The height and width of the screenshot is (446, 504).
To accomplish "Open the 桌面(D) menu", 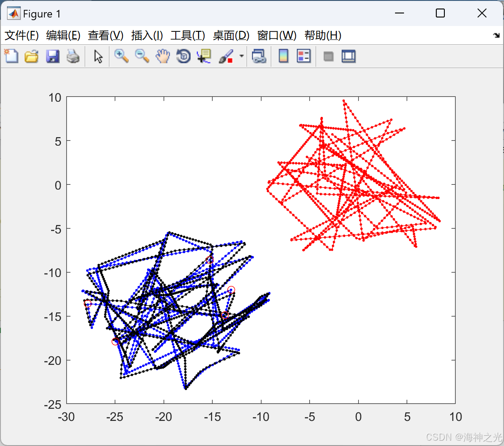I will coord(231,35).
